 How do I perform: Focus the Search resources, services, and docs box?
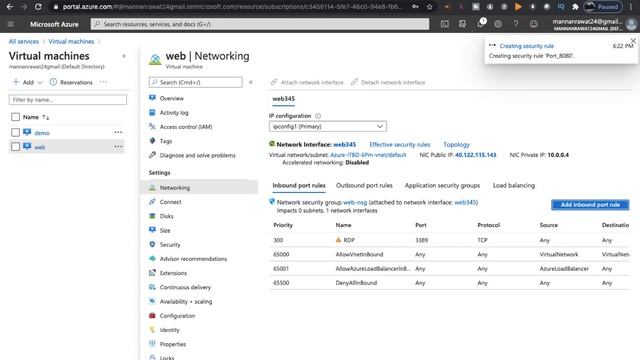(x=260, y=24)
